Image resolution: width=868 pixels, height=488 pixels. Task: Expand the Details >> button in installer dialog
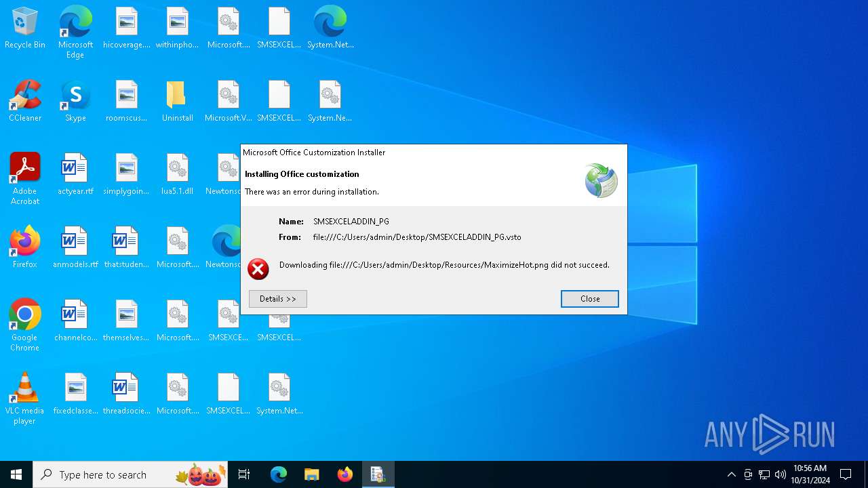[278, 299]
